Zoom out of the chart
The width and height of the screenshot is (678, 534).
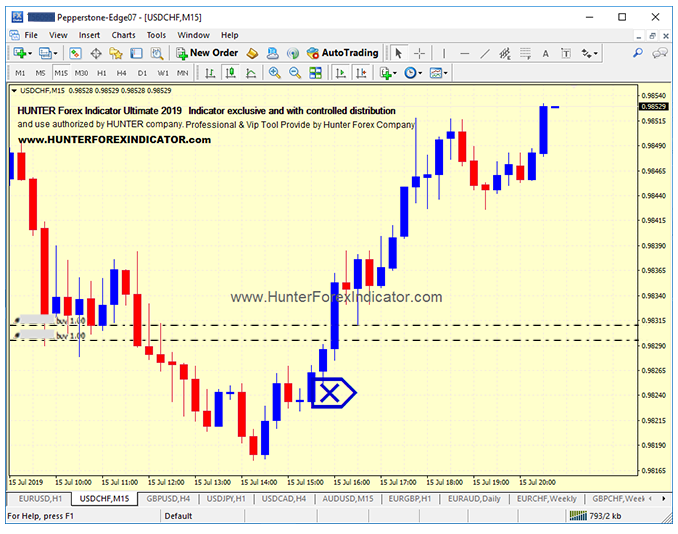295,73
